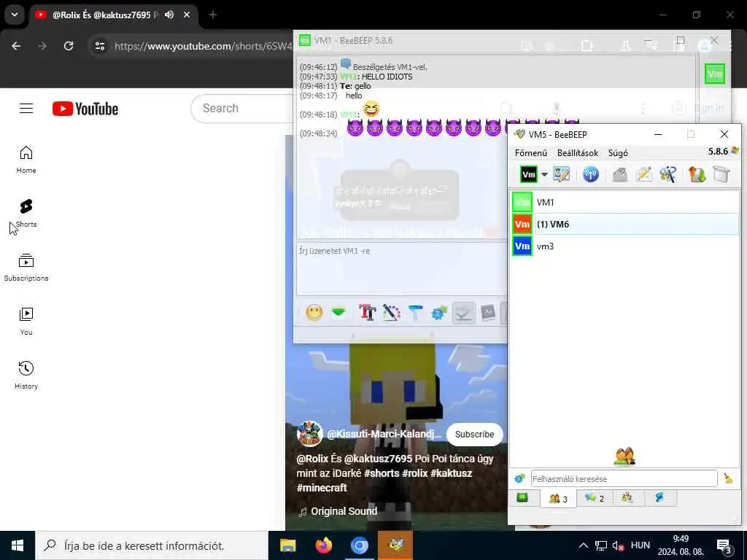This screenshot has width=747, height=560.
Task: Open Subscriptions in YouTube sidebar
Action: pos(26,268)
